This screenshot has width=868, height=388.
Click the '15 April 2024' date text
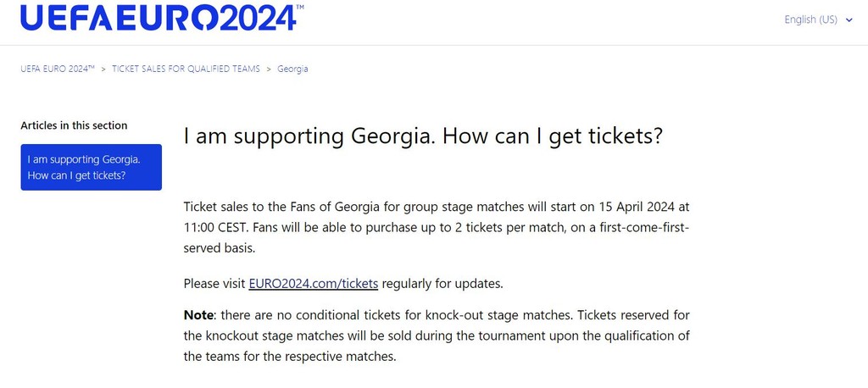click(636, 208)
